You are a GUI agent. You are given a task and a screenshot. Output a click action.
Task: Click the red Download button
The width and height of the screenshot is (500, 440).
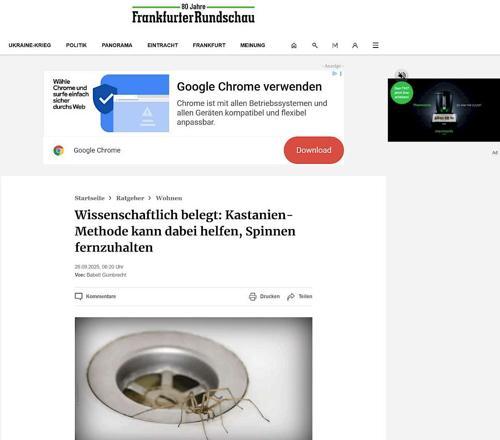[x=314, y=150]
